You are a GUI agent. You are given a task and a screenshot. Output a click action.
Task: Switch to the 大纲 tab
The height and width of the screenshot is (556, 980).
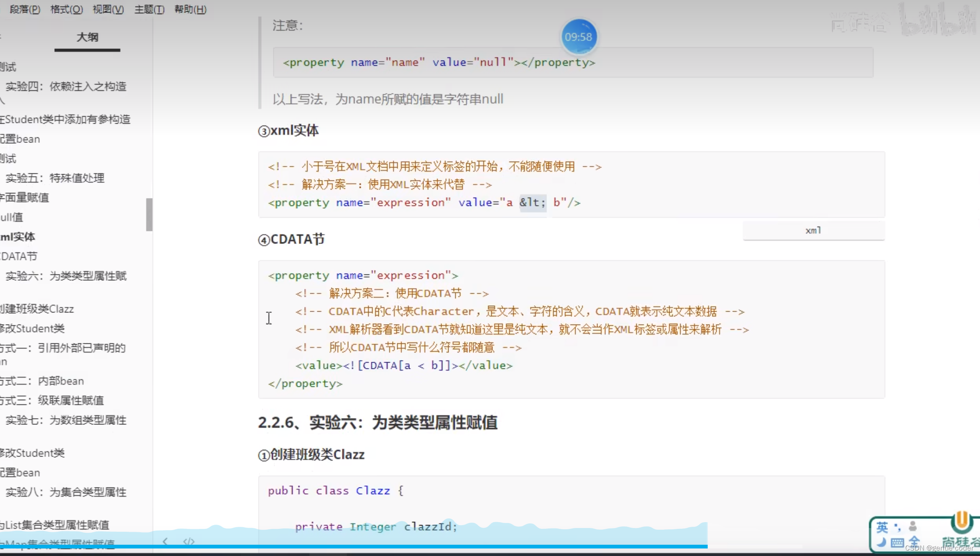tap(87, 37)
